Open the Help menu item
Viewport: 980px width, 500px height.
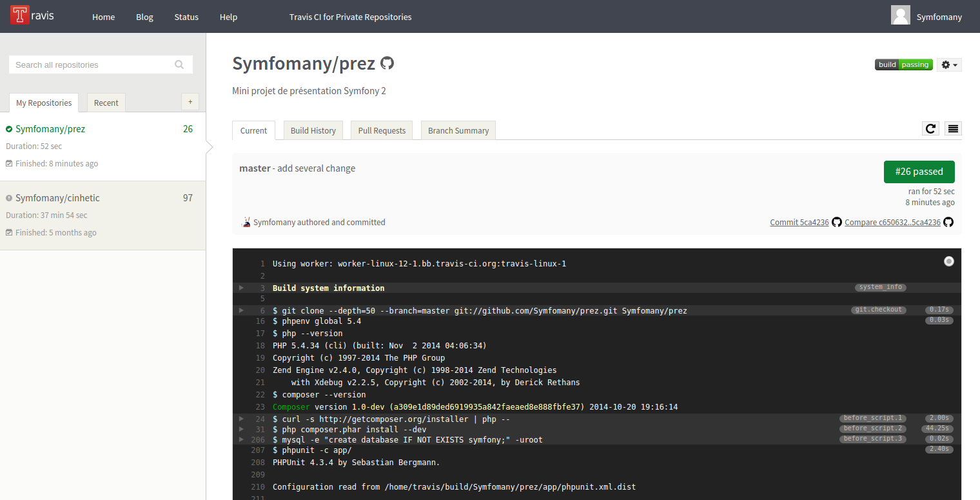tap(228, 17)
